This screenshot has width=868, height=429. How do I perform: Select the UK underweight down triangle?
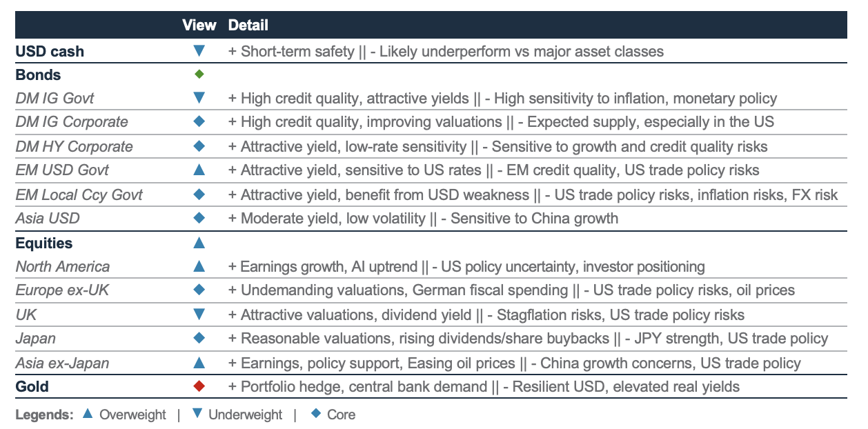(199, 315)
